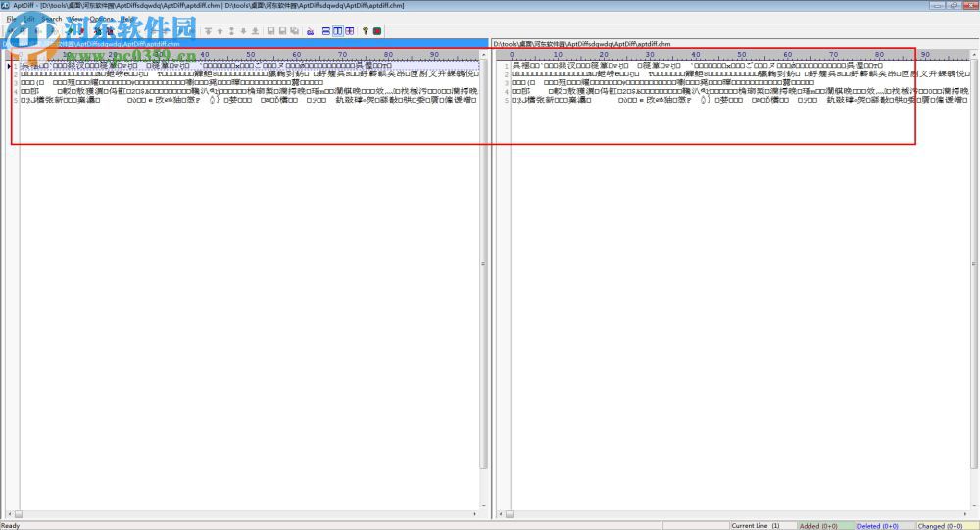Click the right pane scroll-up arrow
The height and width of the screenshot is (530, 980).
point(974,56)
